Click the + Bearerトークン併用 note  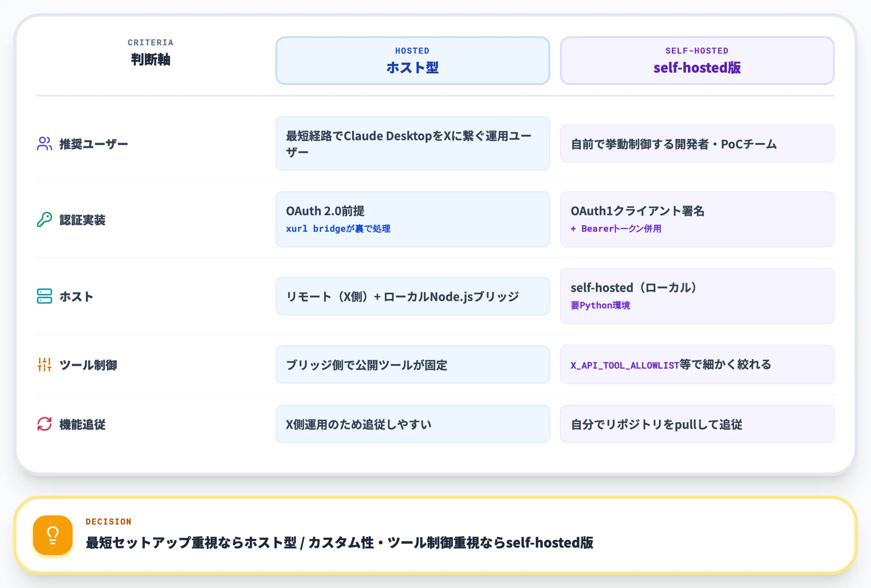pyautogui.click(x=616, y=228)
